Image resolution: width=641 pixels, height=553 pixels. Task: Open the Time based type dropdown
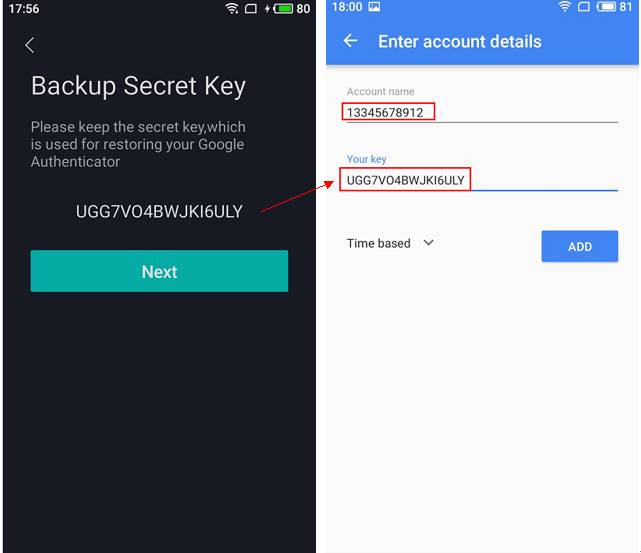pyautogui.click(x=390, y=243)
